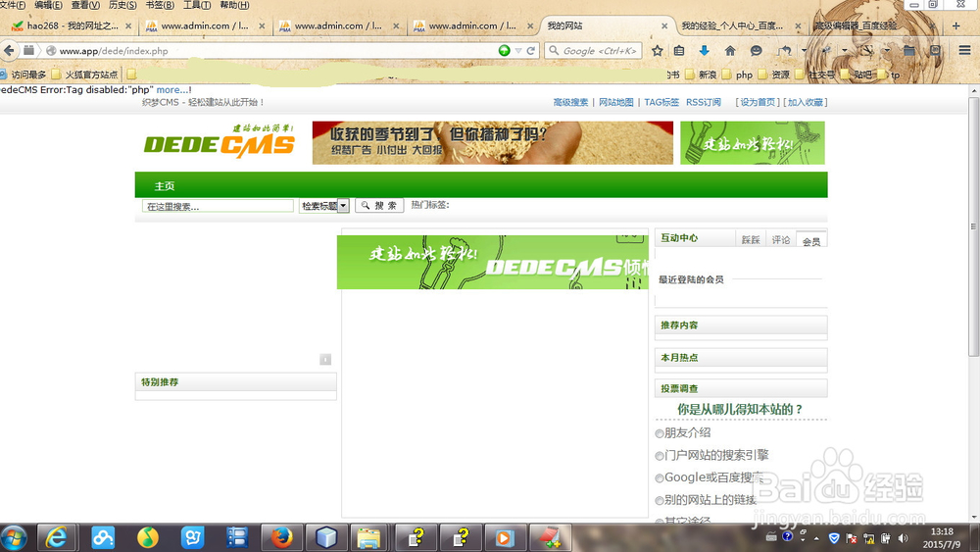Go to 主页 in green navigation bar
The height and width of the screenshot is (552, 980).
[x=165, y=185]
